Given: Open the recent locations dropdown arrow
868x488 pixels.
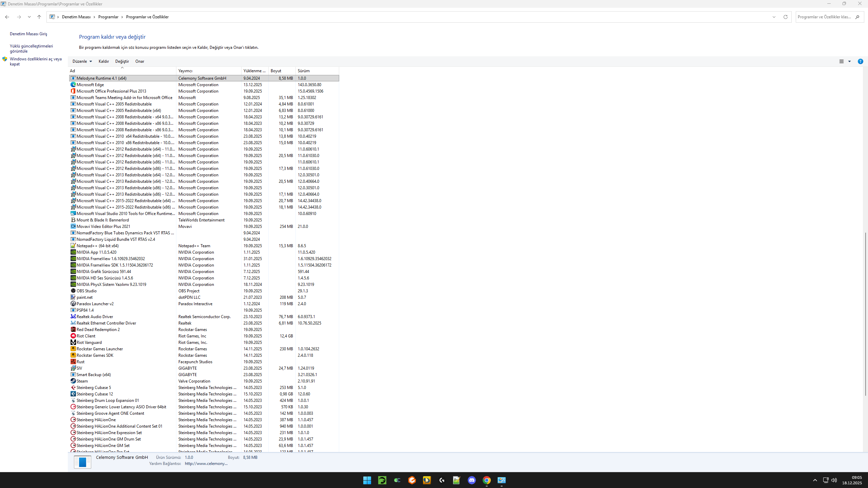Looking at the screenshot, I should click(29, 17).
